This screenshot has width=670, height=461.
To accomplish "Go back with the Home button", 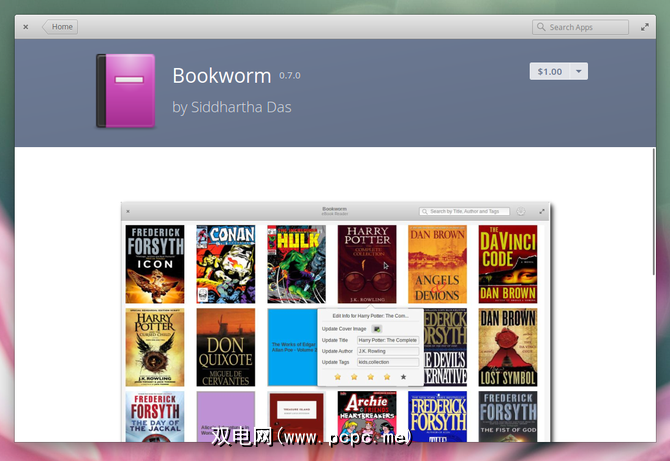I will [x=60, y=27].
